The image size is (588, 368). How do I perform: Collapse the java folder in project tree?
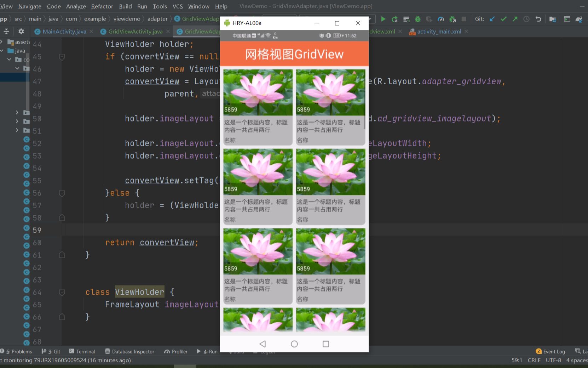[x=2, y=51]
